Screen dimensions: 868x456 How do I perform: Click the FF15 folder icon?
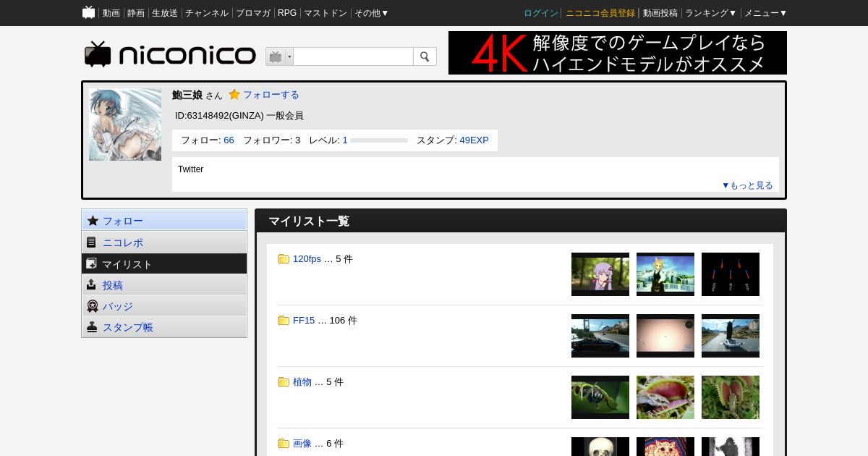click(284, 321)
